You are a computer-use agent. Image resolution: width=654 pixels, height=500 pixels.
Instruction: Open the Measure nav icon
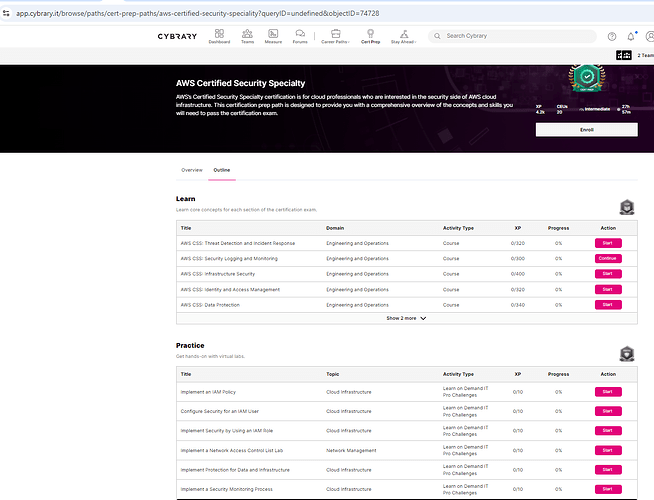[273, 34]
